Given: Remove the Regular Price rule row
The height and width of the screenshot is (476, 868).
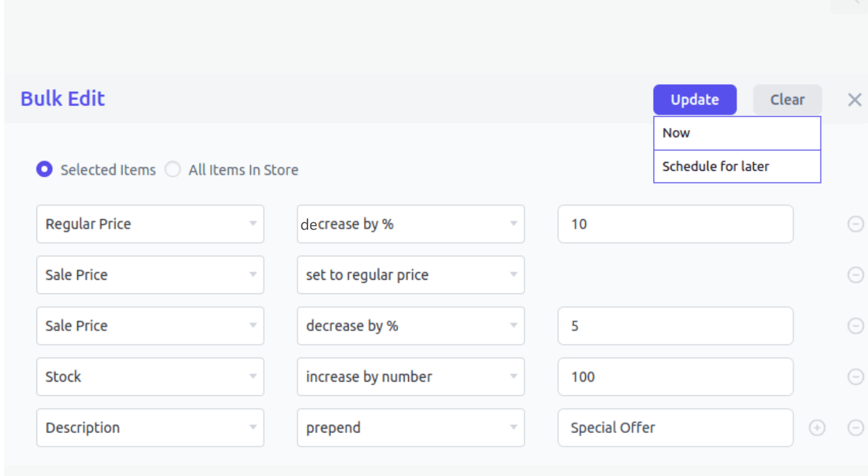Looking at the screenshot, I should click(855, 224).
